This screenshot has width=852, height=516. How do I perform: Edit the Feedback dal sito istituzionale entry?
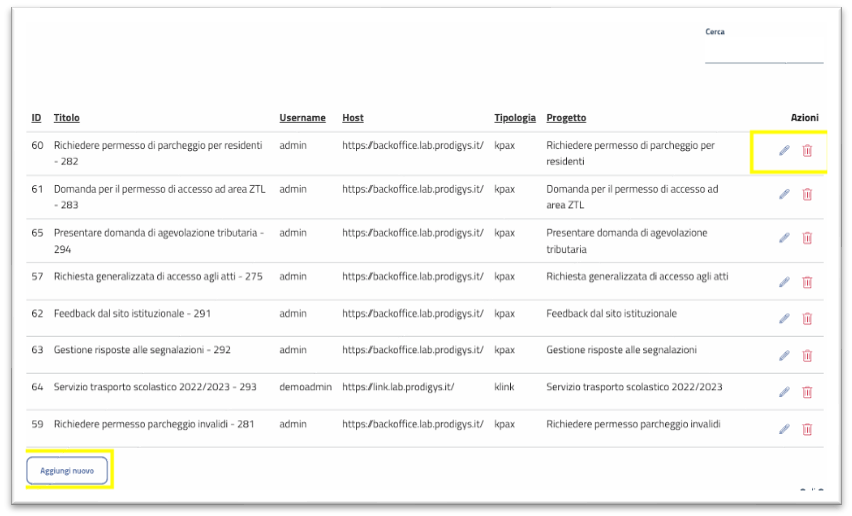pos(784,318)
